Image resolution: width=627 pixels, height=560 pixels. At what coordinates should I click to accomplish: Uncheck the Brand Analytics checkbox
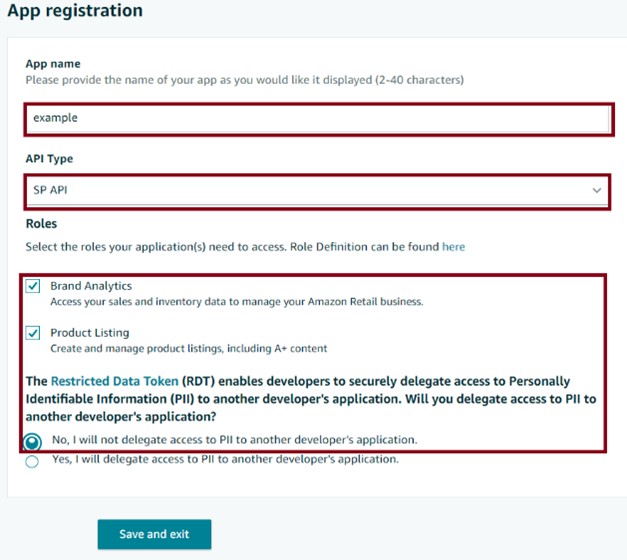click(x=34, y=286)
